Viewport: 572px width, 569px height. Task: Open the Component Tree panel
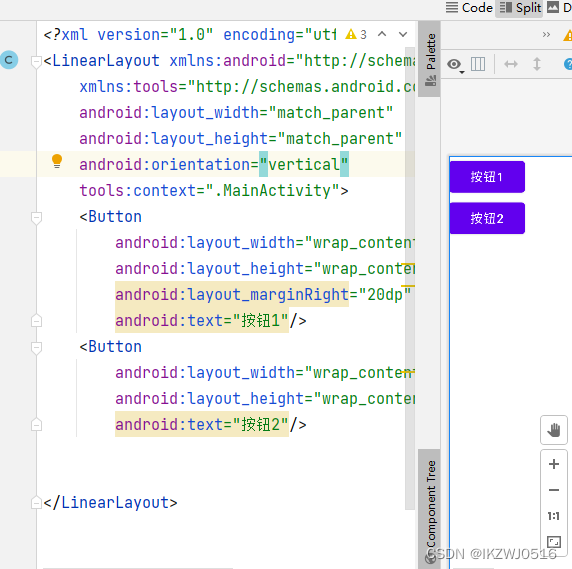coord(430,508)
